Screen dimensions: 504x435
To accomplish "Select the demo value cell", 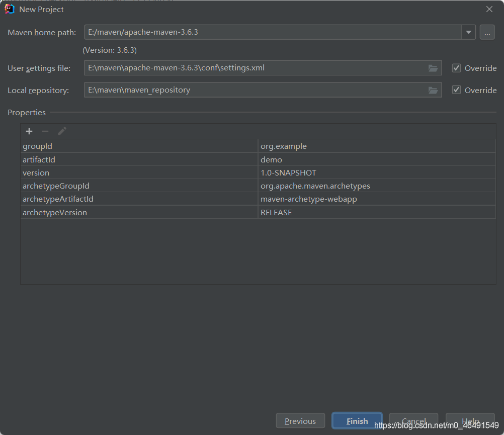I will click(x=377, y=160).
